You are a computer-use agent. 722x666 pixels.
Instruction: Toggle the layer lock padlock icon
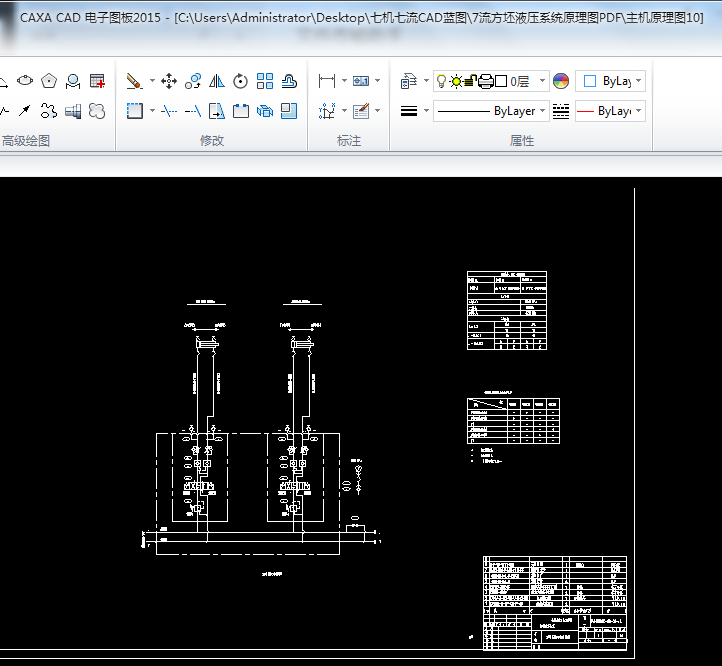[471, 81]
